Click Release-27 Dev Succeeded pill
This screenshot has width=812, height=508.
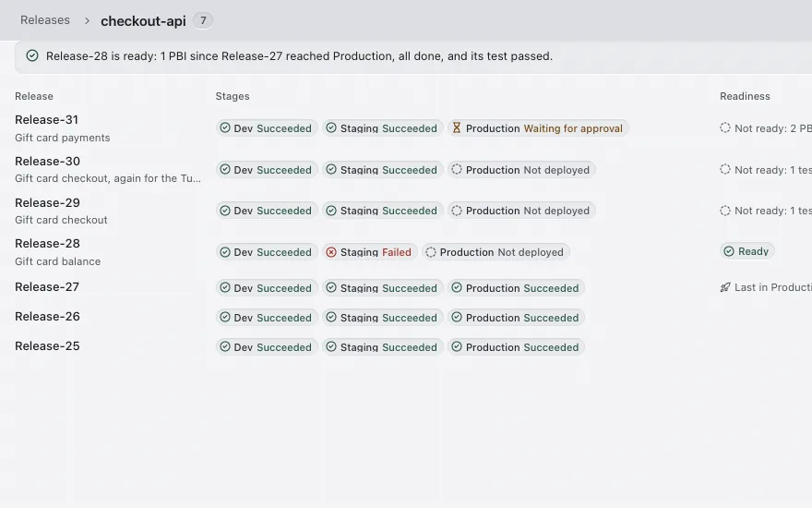point(266,287)
